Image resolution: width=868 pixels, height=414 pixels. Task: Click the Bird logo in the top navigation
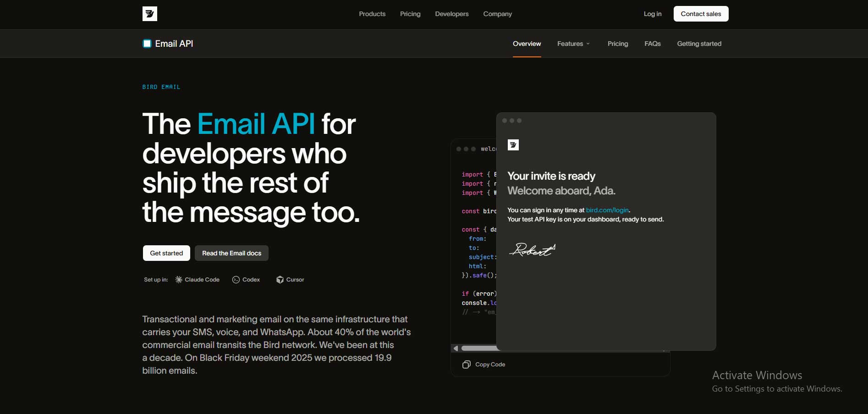coord(150,14)
